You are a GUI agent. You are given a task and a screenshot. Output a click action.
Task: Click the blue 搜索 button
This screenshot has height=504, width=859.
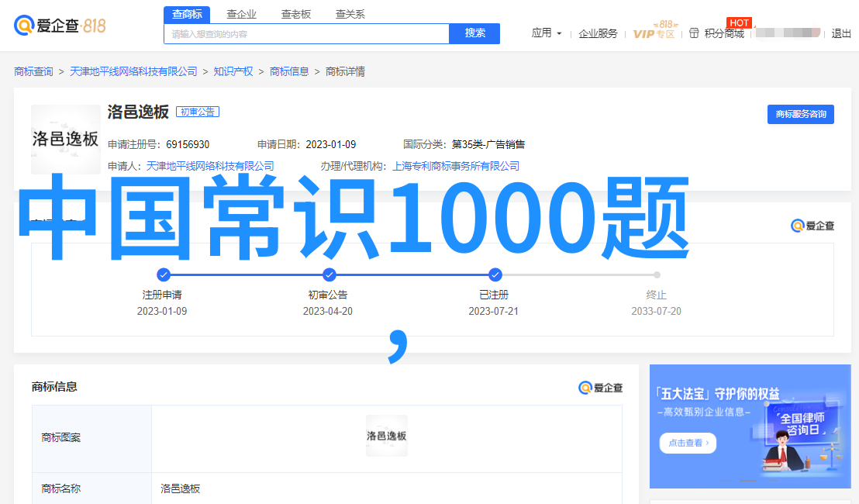point(474,33)
